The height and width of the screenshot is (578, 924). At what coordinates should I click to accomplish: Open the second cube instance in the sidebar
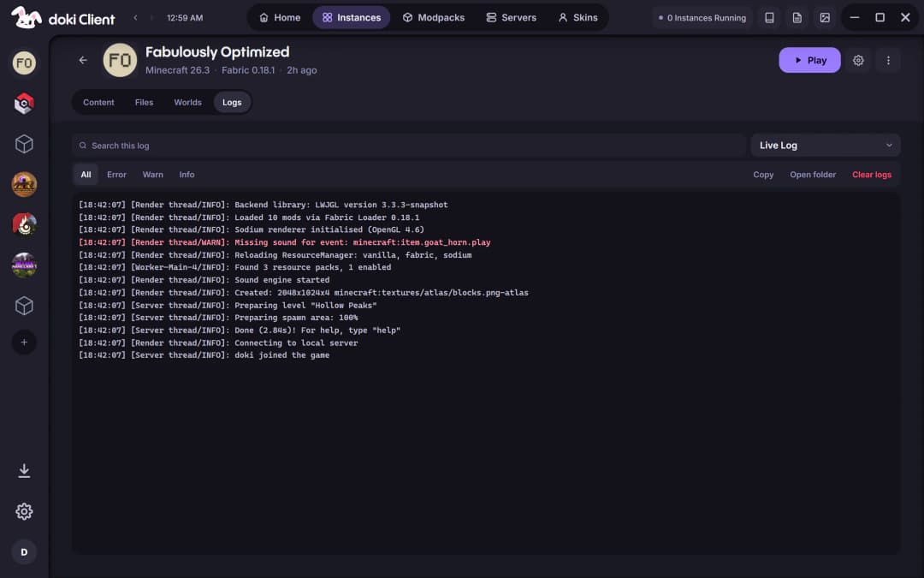tap(24, 306)
